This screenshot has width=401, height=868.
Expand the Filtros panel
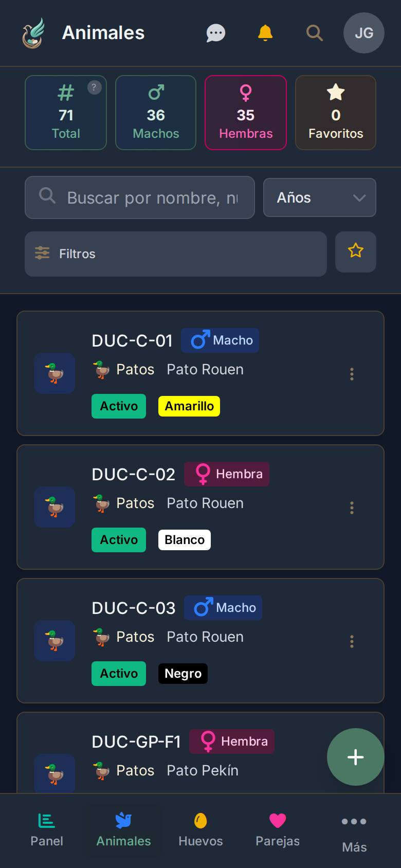tap(175, 254)
